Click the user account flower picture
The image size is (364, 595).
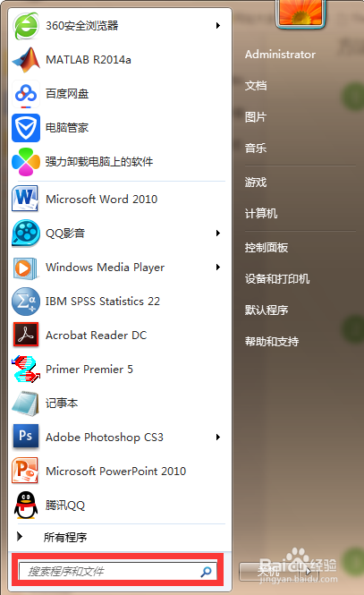coord(301,13)
